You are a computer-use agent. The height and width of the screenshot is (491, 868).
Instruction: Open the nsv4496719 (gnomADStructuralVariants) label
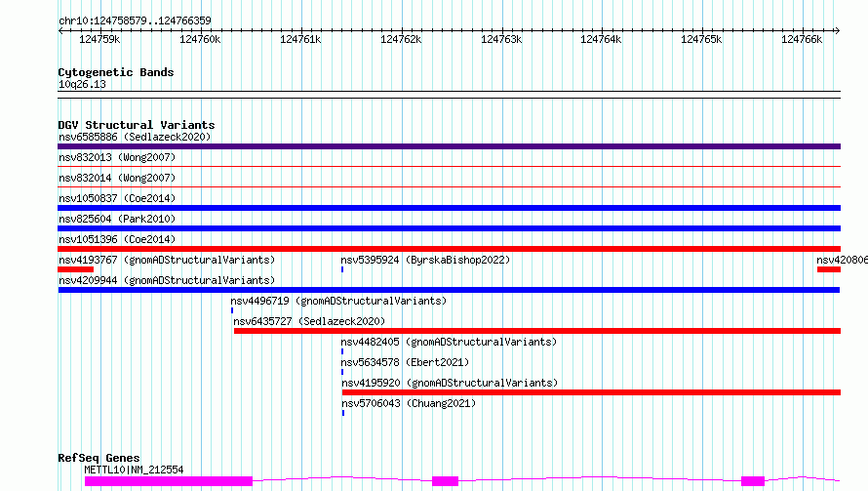(x=338, y=301)
